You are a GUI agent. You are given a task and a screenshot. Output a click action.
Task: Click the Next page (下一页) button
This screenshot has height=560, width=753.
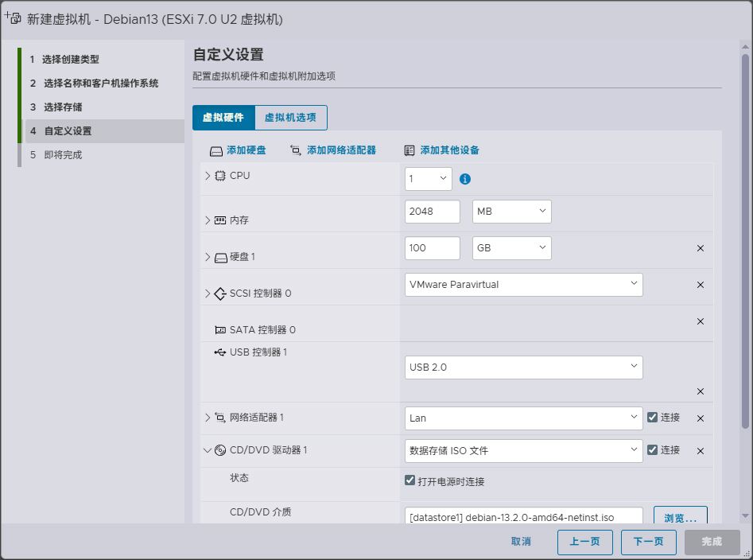click(648, 542)
